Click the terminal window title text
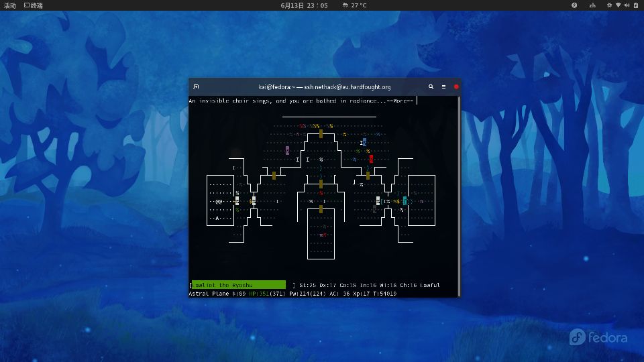The image size is (644, 362). [x=325, y=87]
